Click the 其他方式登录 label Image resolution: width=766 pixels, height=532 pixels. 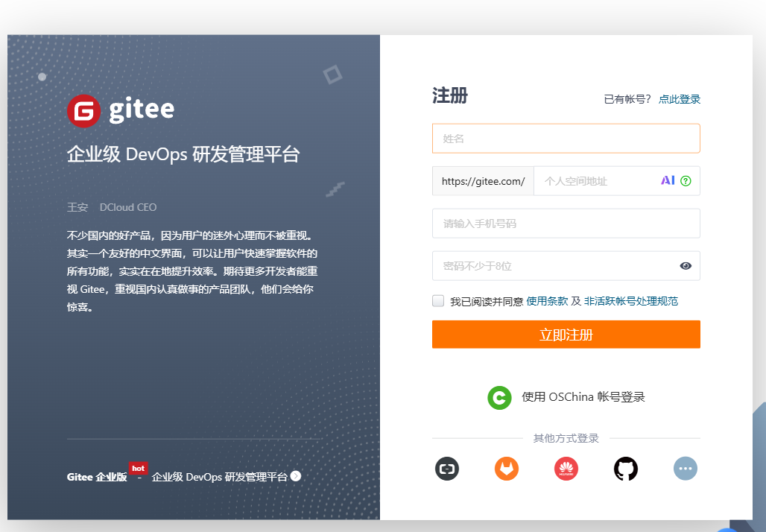click(x=566, y=438)
